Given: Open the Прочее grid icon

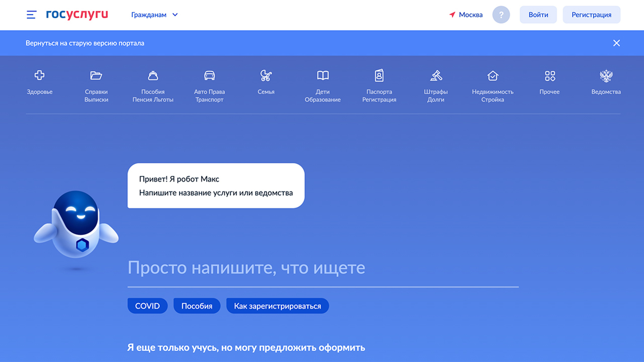Looking at the screenshot, I should 550,76.
